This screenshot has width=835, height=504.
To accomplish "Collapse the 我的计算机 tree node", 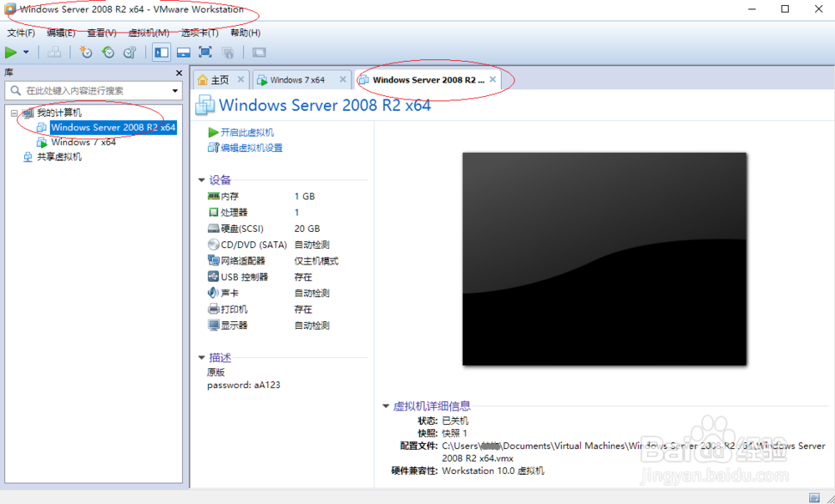I will click(x=14, y=113).
